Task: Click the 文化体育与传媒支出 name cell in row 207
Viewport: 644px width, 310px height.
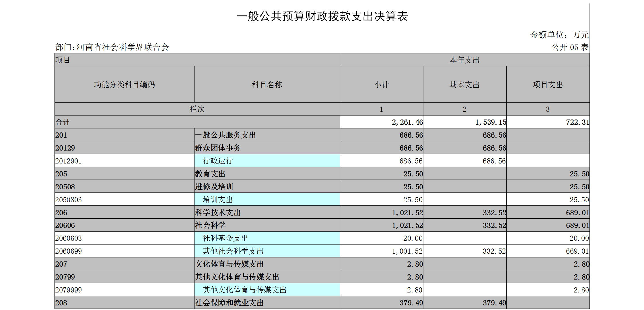Action: 267,264
